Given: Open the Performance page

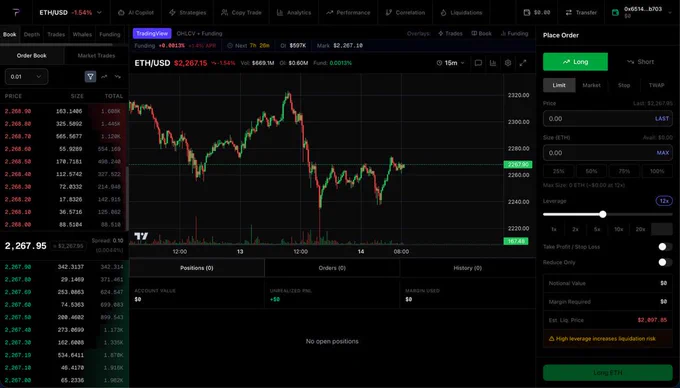Looking at the screenshot, I should (x=348, y=13).
